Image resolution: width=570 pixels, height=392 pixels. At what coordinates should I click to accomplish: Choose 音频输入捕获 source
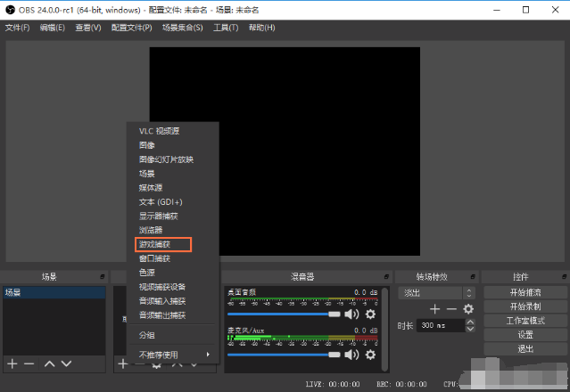162,301
